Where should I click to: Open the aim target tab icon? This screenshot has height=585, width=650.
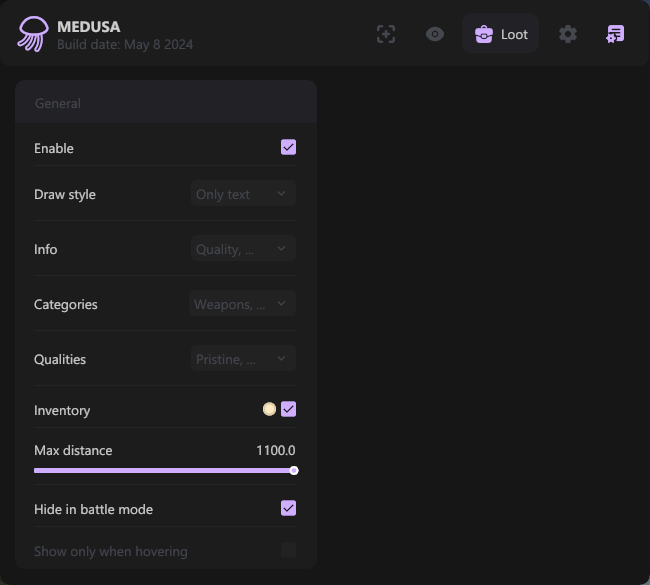[386, 34]
